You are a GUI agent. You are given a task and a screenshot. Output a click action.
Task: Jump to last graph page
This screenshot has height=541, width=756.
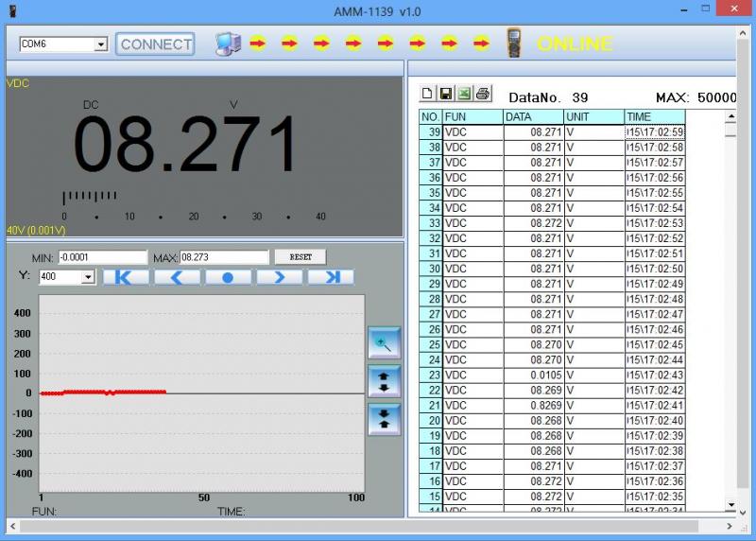pos(331,277)
